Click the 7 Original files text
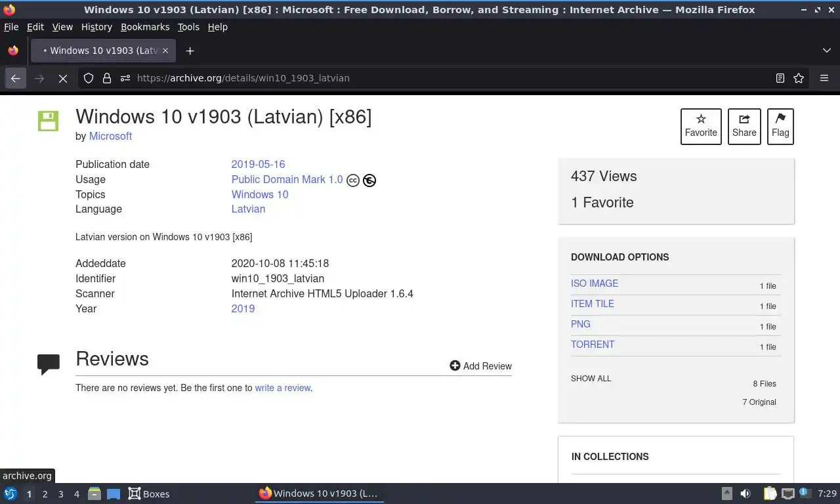The width and height of the screenshot is (840, 504). pos(759,402)
